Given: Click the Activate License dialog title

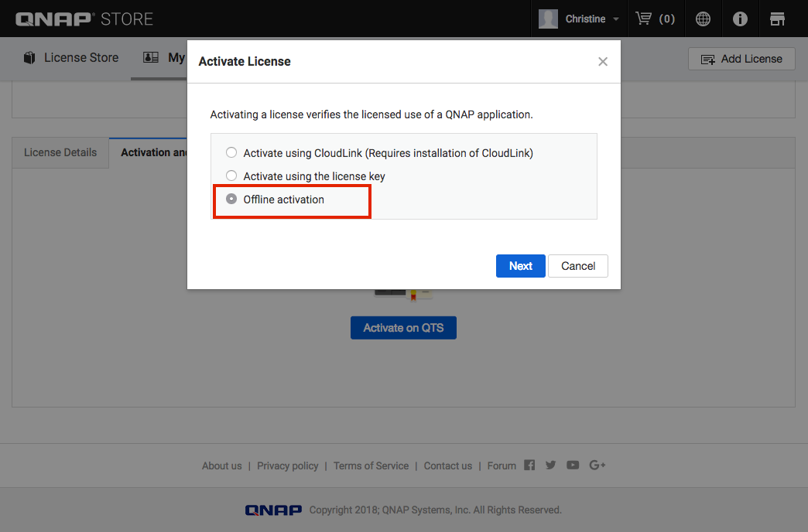Looking at the screenshot, I should 245,61.
